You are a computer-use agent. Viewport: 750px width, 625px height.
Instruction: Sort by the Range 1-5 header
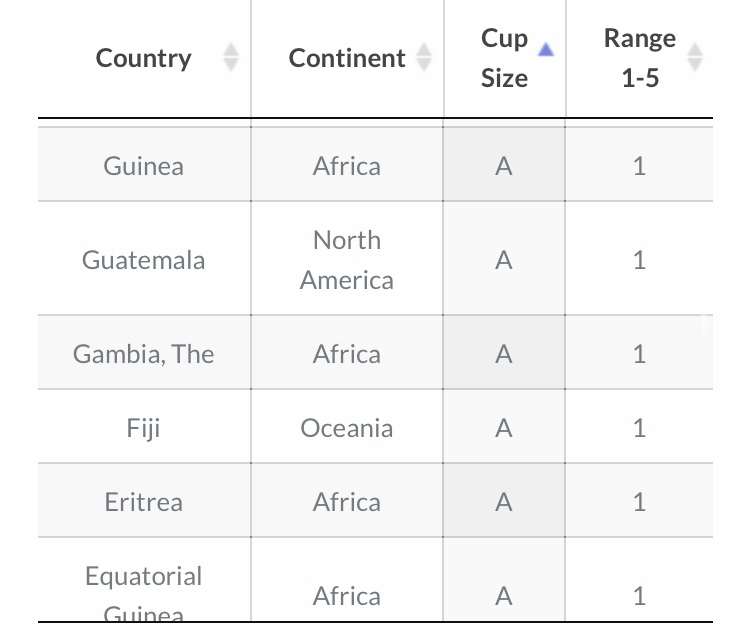(x=640, y=58)
